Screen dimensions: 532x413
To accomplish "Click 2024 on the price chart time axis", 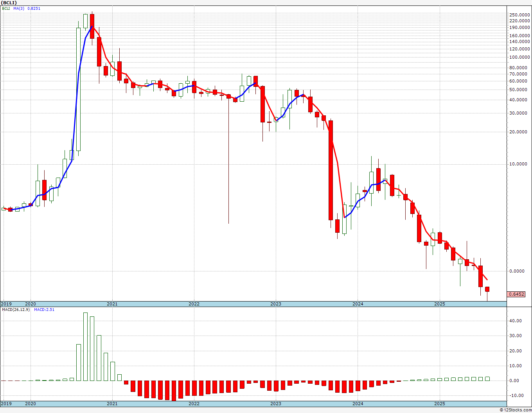I will [358, 304].
